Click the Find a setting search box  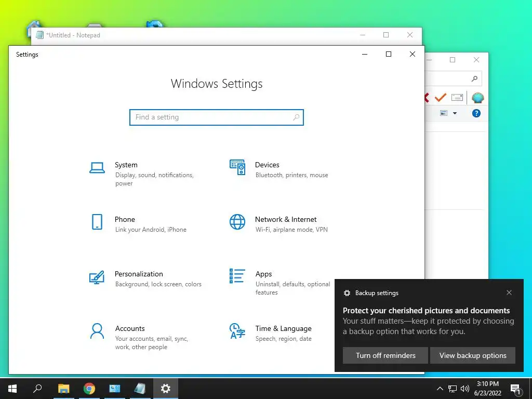coord(217,117)
